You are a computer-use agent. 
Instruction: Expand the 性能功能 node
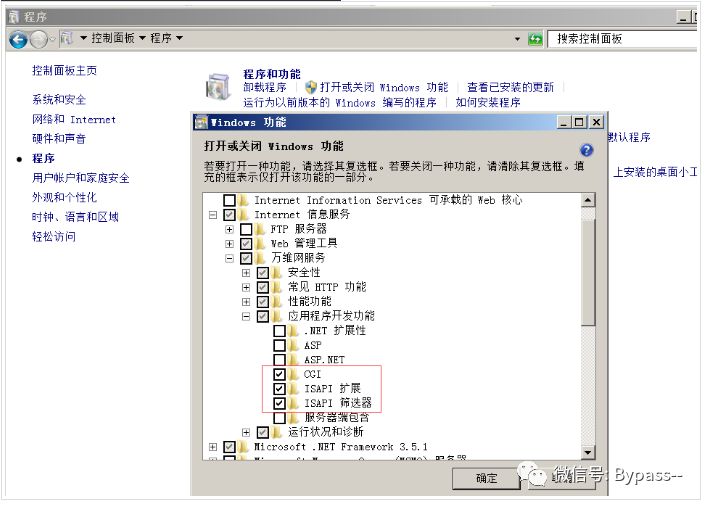point(246,301)
